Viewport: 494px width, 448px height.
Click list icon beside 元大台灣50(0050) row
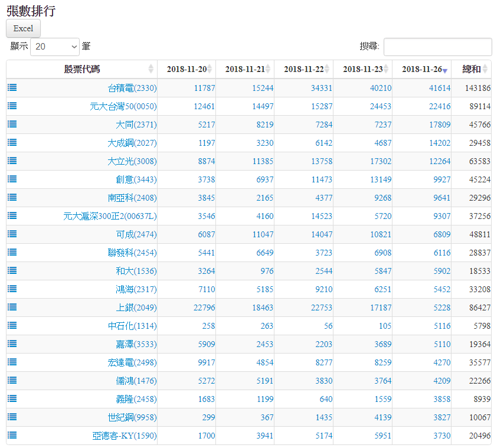[12, 106]
